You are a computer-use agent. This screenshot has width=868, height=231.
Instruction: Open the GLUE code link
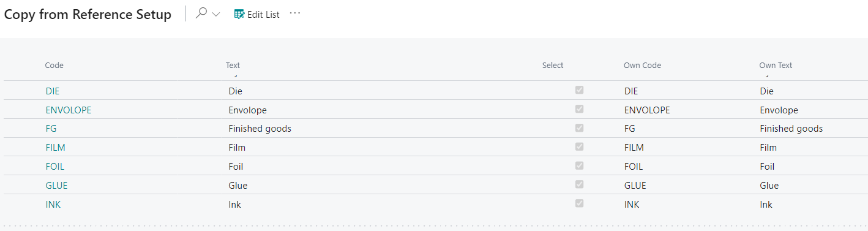56,185
